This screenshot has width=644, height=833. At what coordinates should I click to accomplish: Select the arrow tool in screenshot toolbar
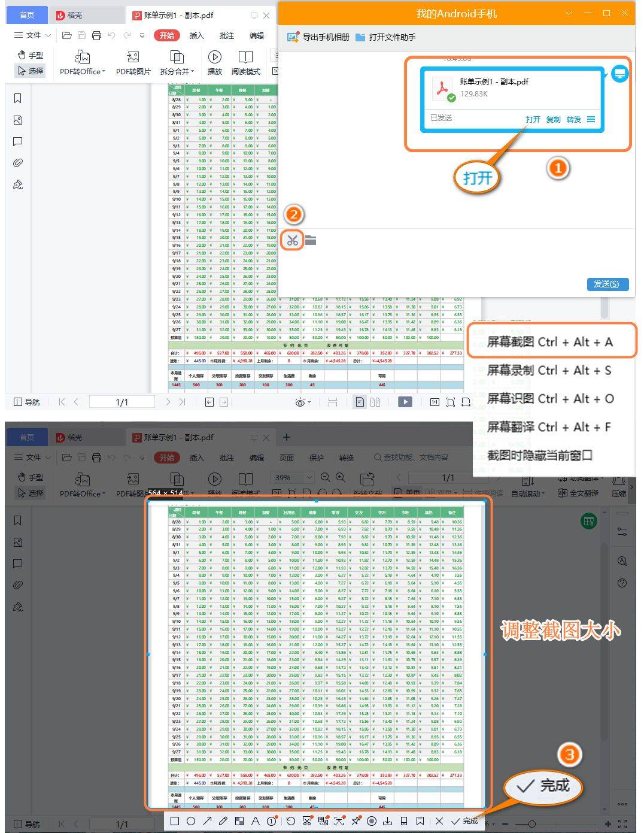pos(207,821)
